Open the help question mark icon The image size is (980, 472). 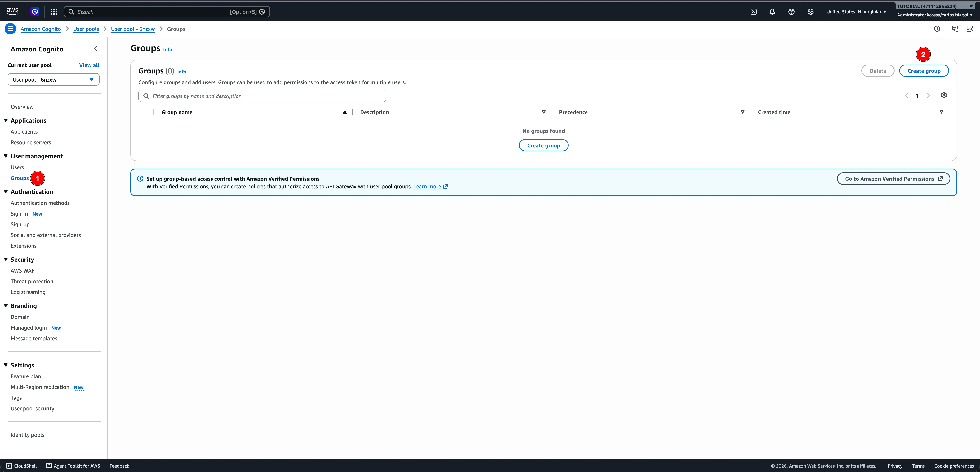pos(791,12)
